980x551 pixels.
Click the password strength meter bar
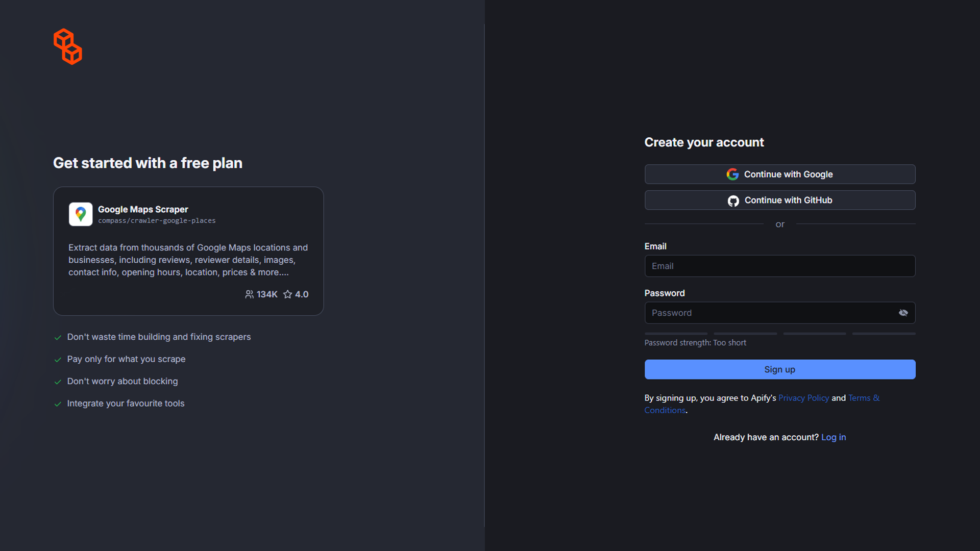click(x=780, y=334)
